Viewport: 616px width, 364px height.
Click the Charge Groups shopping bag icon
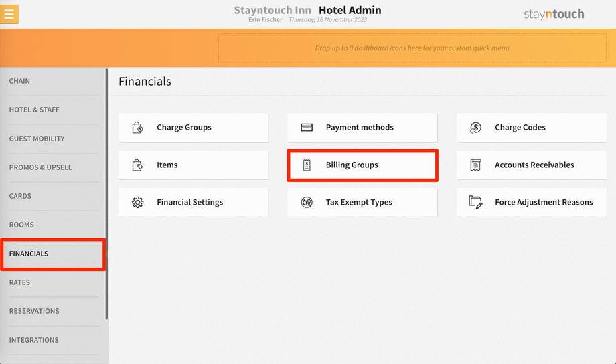[x=137, y=128]
